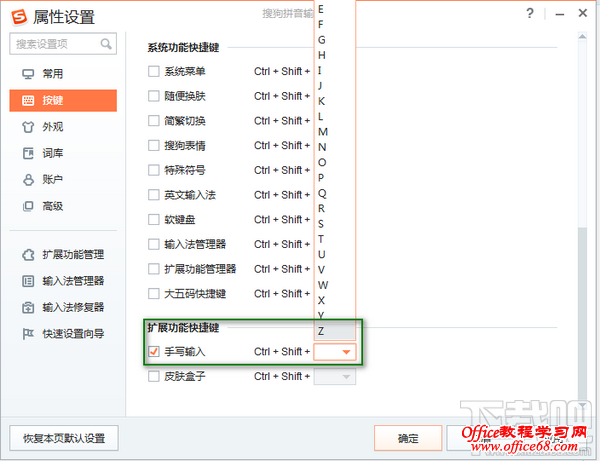Choose letter W in the dropdown list
This screenshot has width=600, height=461.
click(335, 285)
